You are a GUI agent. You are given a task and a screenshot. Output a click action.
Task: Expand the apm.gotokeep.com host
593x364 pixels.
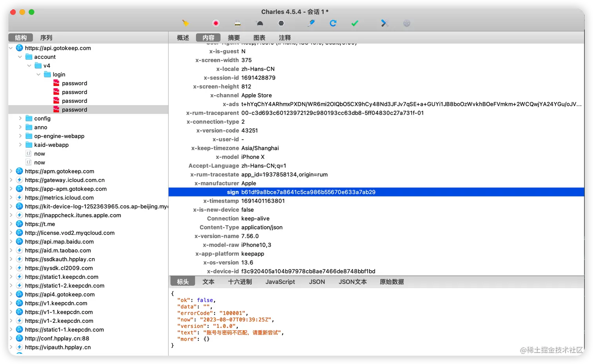click(11, 171)
